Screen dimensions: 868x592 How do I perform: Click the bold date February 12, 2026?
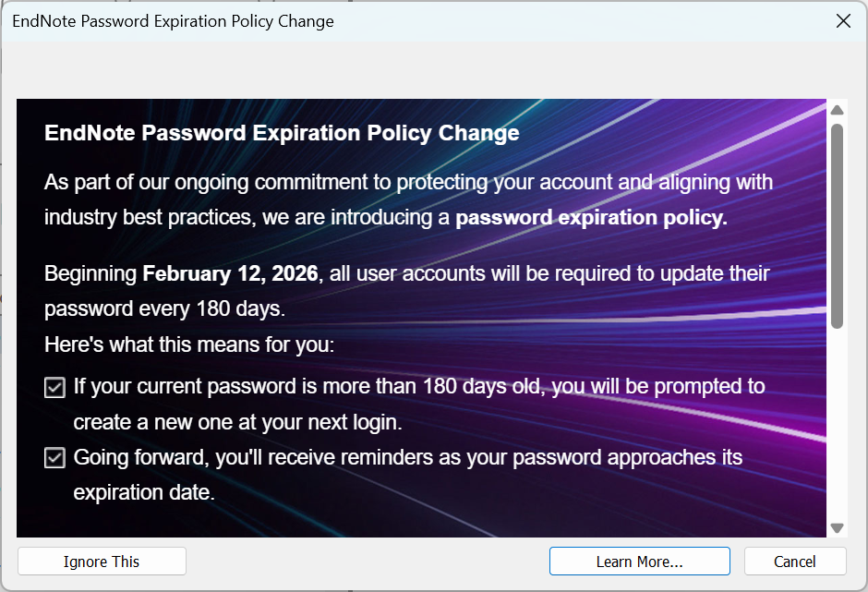[x=230, y=274]
